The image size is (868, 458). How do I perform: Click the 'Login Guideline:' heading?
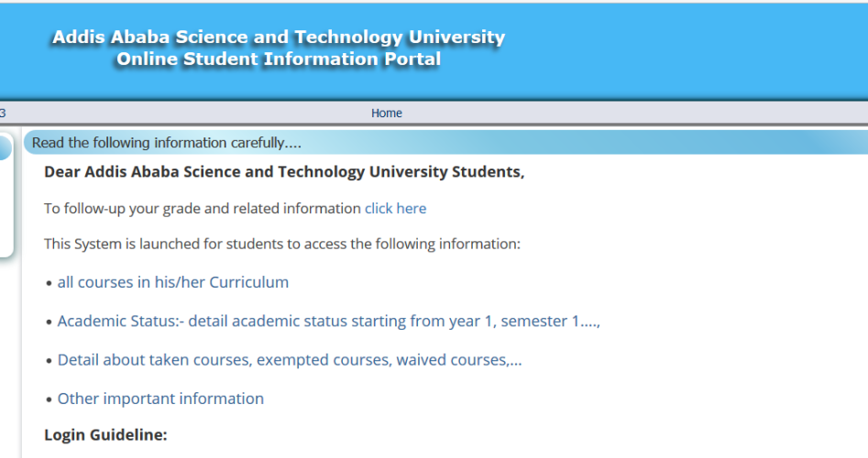click(x=105, y=434)
